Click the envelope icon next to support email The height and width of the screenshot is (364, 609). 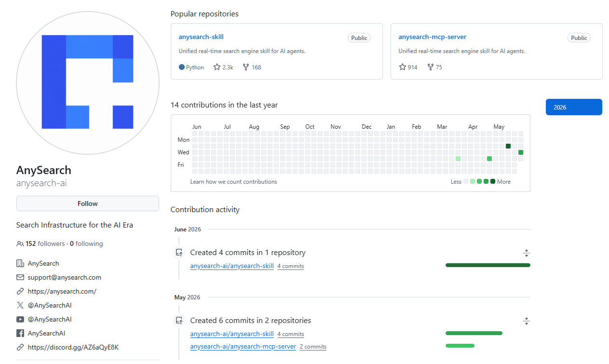tap(20, 277)
